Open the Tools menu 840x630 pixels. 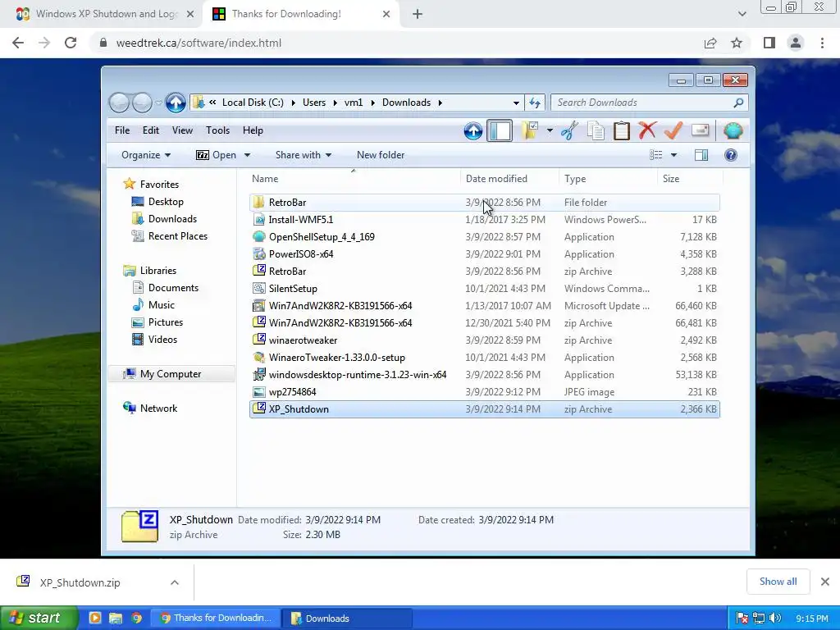(x=217, y=130)
